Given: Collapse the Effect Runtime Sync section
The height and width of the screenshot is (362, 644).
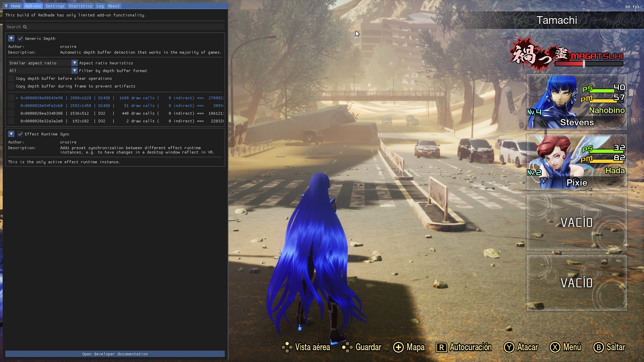Looking at the screenshot, I should [x=11, y=134].
